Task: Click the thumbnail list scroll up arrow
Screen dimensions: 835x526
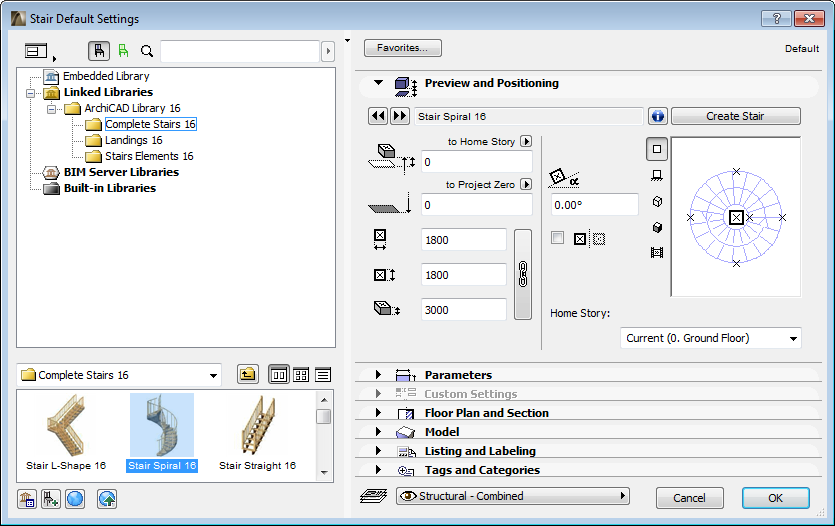Action: [324, 400]
